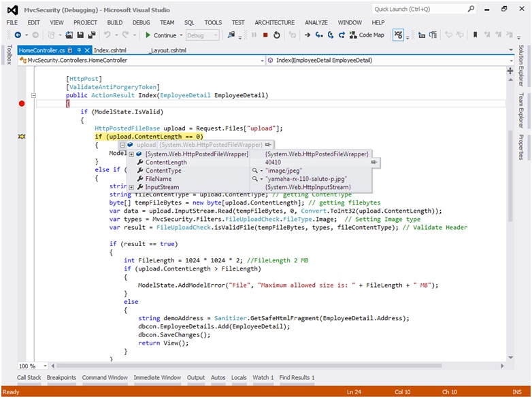Open the Continue button dropdown arrow

[181, 35]
